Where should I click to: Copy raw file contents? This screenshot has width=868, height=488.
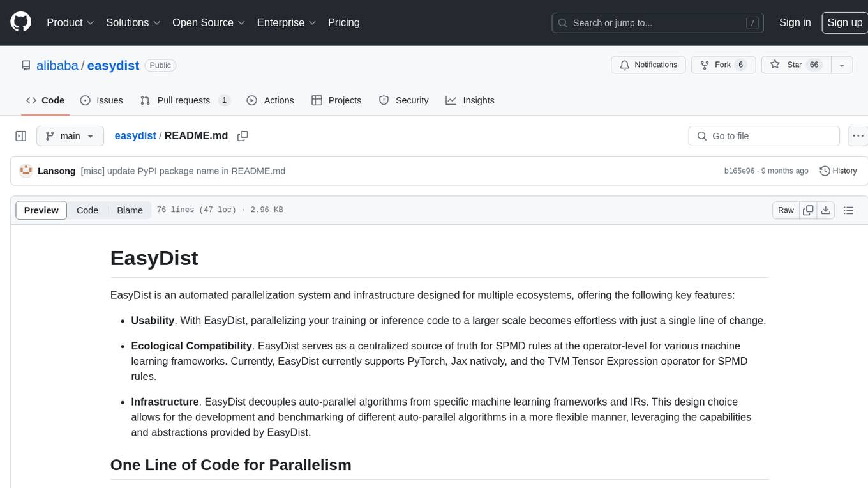tap(808, 210)
